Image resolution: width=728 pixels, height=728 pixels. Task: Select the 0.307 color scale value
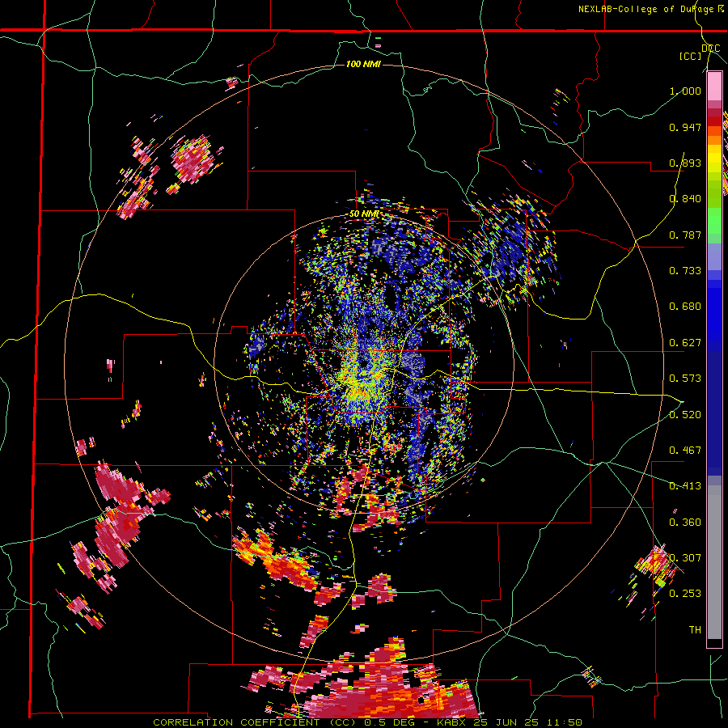[685, 558]
